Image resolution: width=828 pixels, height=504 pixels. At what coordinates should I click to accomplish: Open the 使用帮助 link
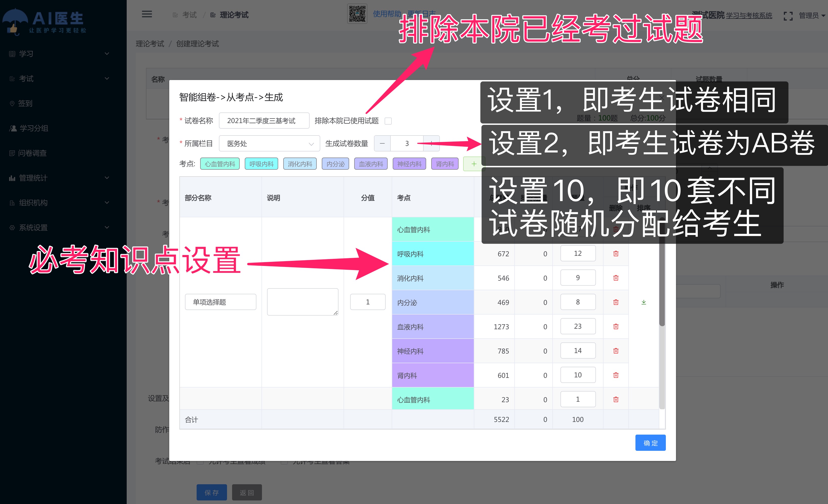pyautogui.click(x=387, y=14)
